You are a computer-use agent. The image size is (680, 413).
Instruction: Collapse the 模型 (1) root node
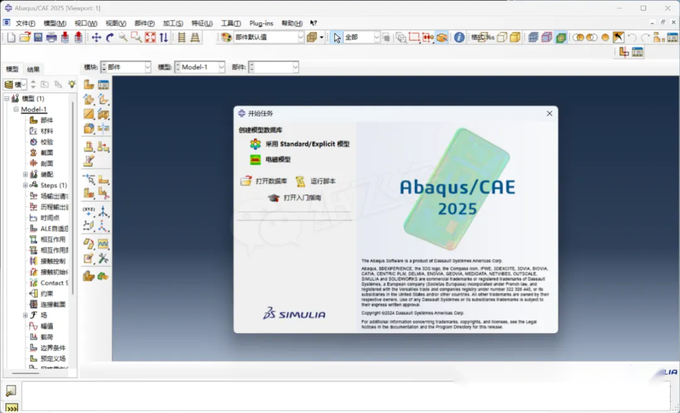(x=7, y=98)
